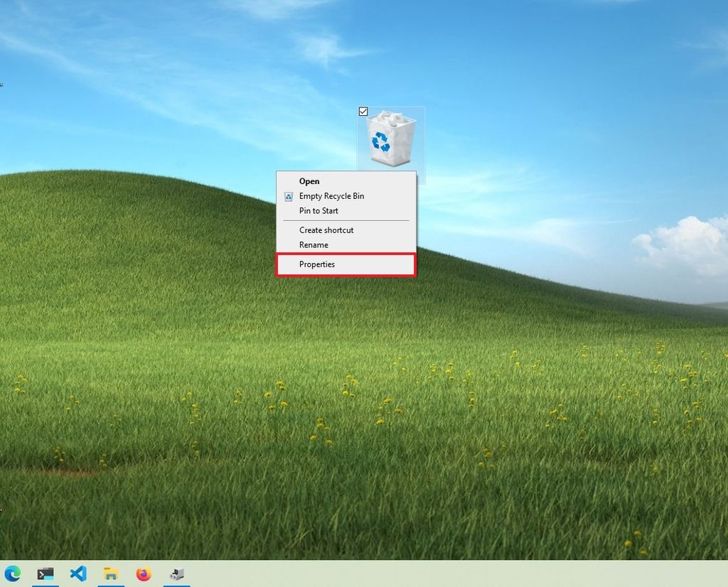
Task: Click the red-highlighted Properties command
Action: [x=318, y=264]
